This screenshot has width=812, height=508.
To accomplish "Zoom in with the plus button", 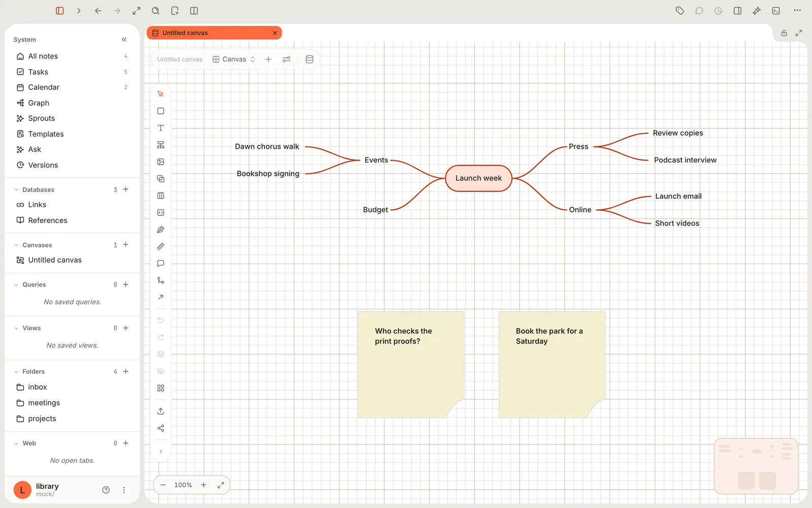I will click(204, 485).
